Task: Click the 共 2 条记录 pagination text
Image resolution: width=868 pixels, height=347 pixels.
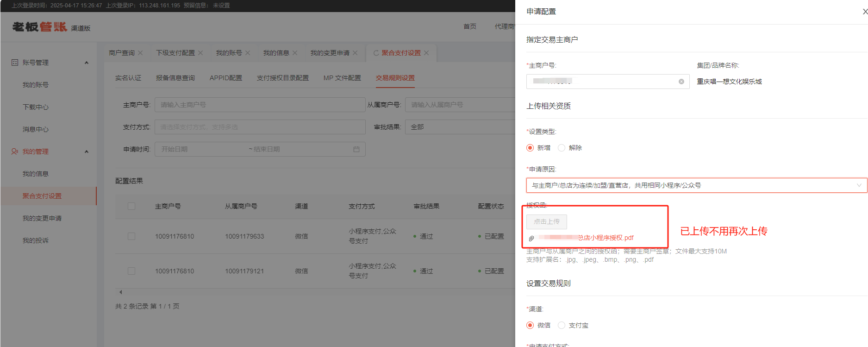Action: point(147,306)
